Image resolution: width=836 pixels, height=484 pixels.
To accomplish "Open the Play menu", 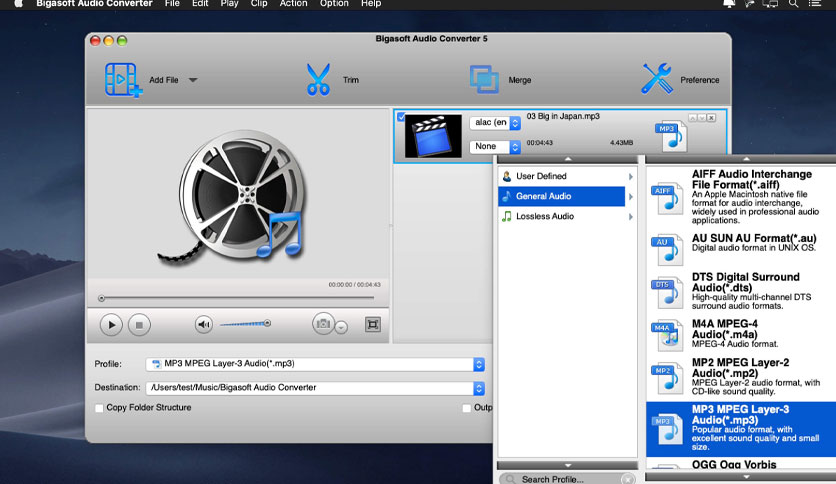I will pyautogui.click(x=229, y=4).
